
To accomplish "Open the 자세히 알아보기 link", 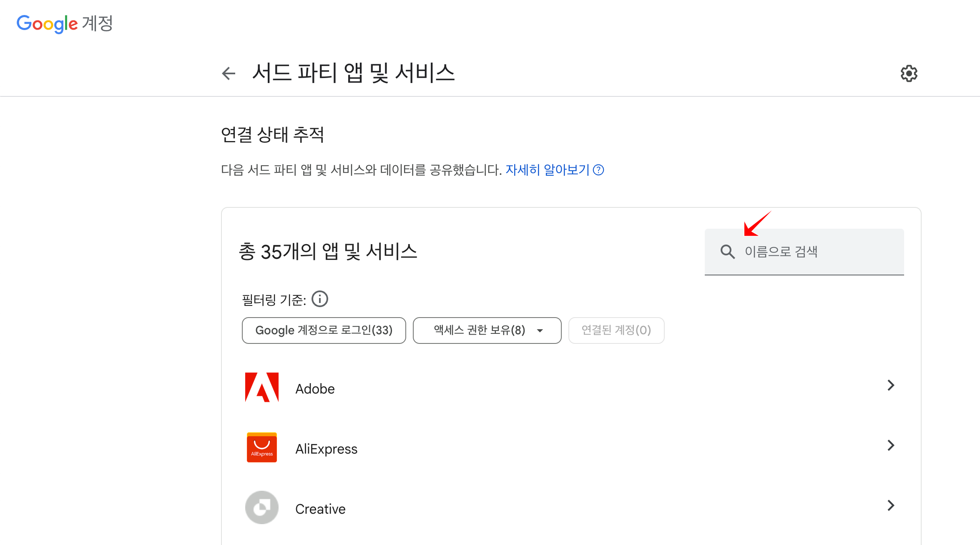I will [547, 170].
